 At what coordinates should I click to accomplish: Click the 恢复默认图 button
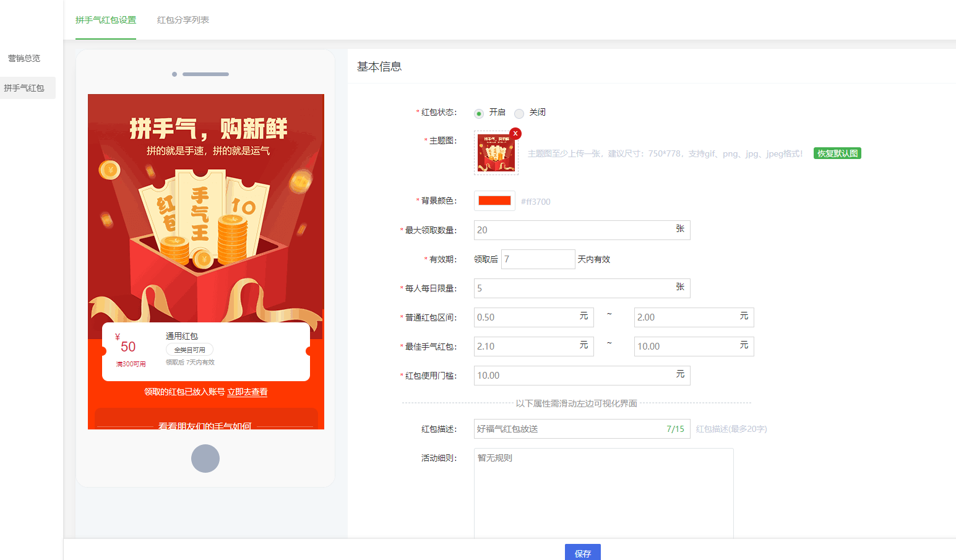tap(837, 153)
